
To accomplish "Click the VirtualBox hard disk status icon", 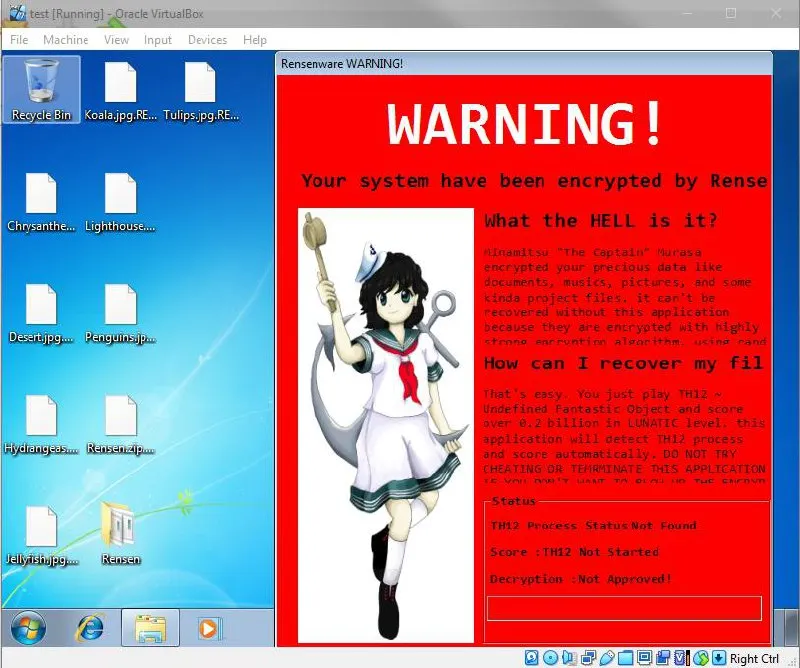I will coord(532,657).
